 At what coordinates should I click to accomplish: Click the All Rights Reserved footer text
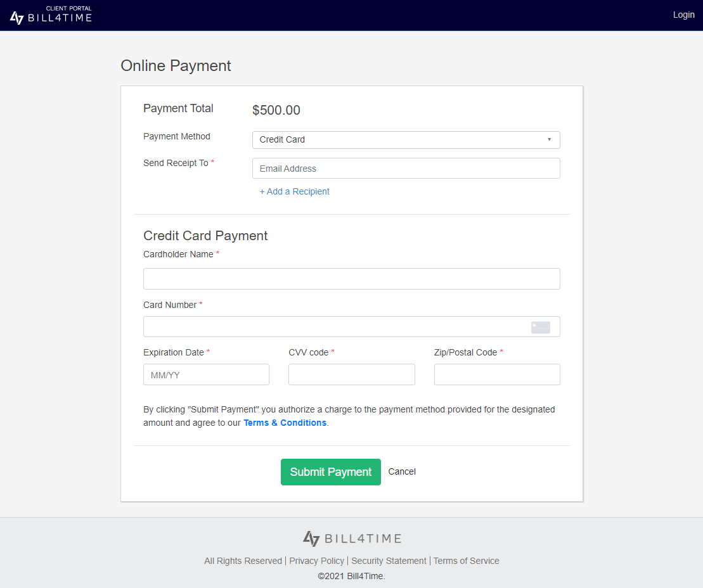pos(243,561)
